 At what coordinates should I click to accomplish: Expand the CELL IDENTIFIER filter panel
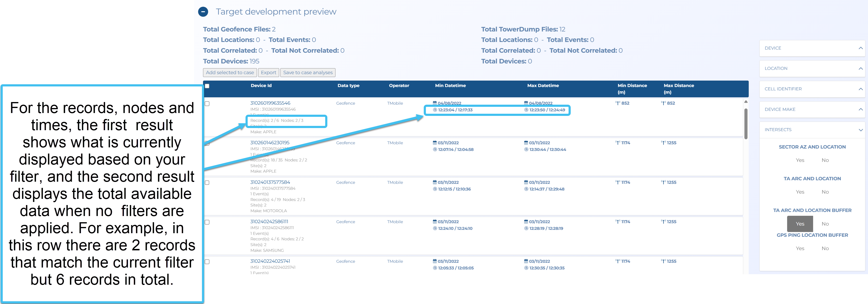[x=860, y=89]
